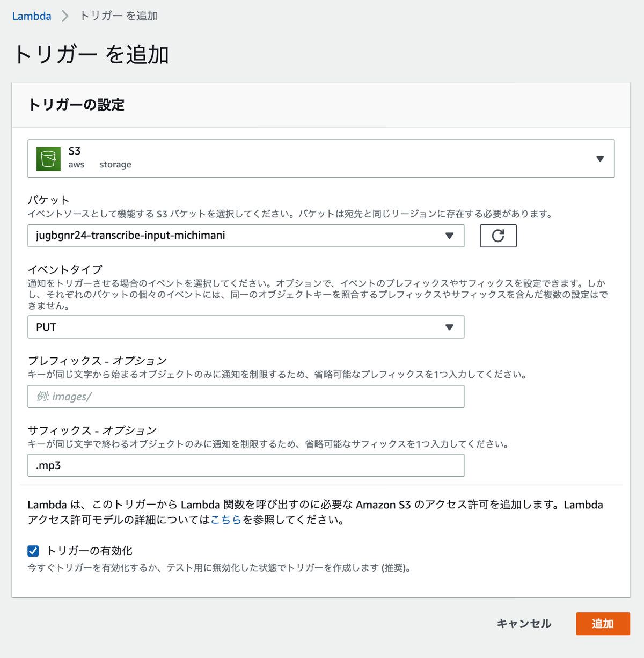Viewport: 644px width, 658px height.
Task: Refresh the S3 bucket list
Action: click(x=498, y=236)
